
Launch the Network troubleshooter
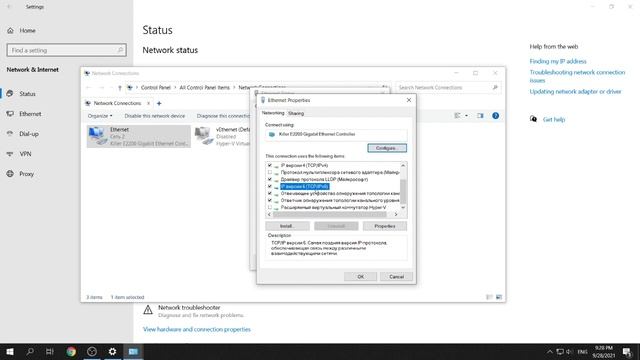189,307
